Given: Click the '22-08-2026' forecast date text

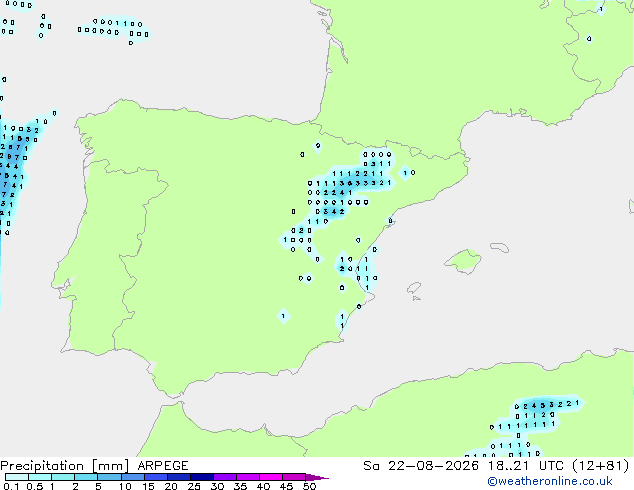Looking at the screenshot, I should click(433, 466).
